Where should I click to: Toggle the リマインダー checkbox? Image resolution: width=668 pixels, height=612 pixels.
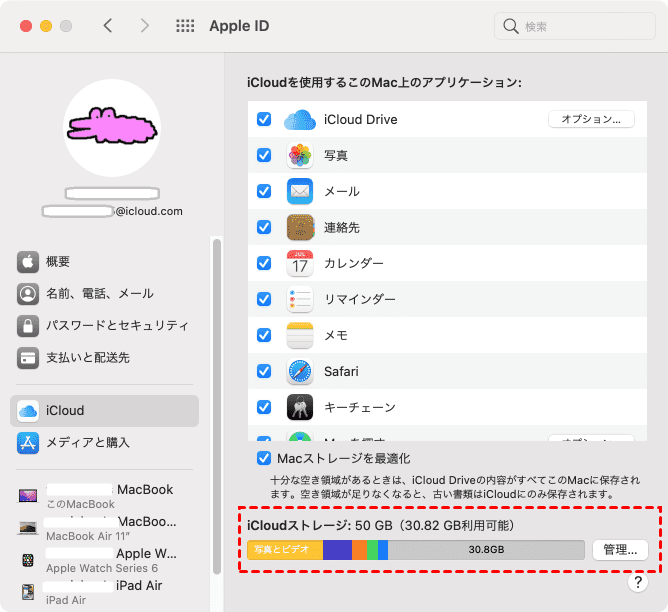[x=264, y=299]
